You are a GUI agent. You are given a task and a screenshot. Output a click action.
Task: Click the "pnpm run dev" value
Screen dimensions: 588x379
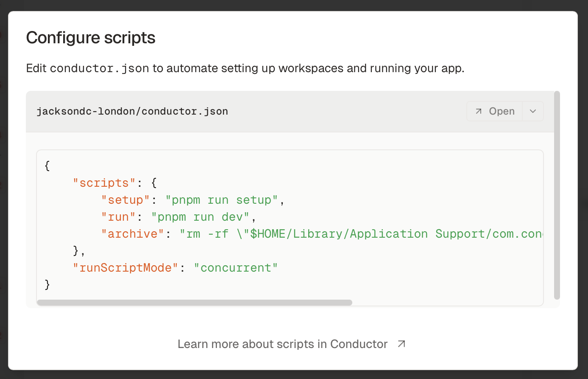201,217
